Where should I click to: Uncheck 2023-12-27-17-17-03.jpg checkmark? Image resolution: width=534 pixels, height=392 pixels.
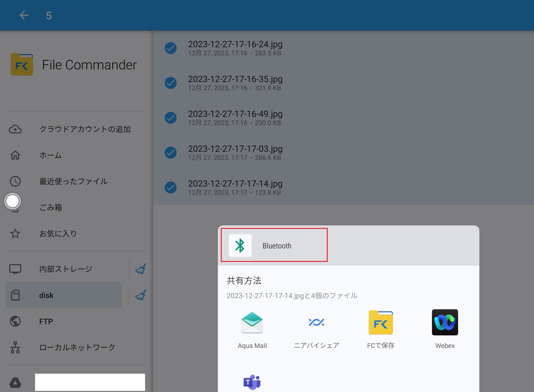tap(171, 153)
